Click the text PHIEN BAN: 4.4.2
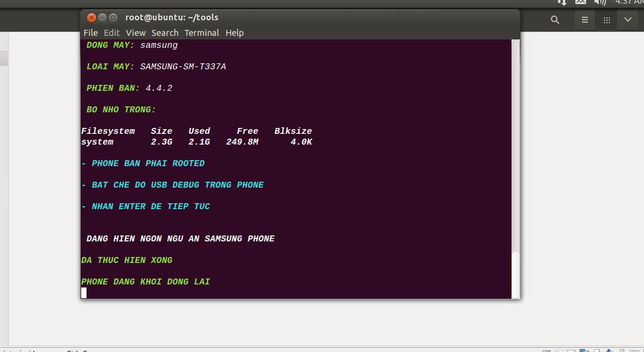The width and height of the screenshot is (644, 352). coord(130,88)
